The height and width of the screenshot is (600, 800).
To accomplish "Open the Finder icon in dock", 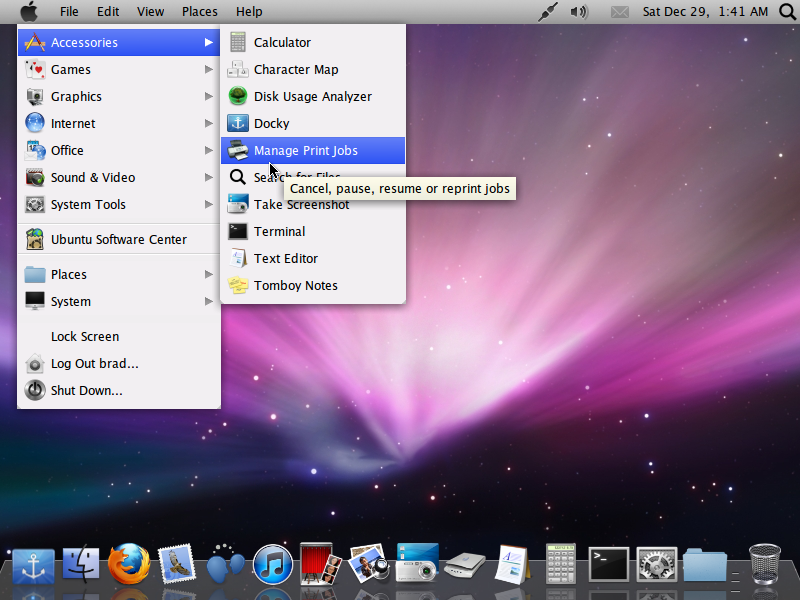I will (81, 564).
